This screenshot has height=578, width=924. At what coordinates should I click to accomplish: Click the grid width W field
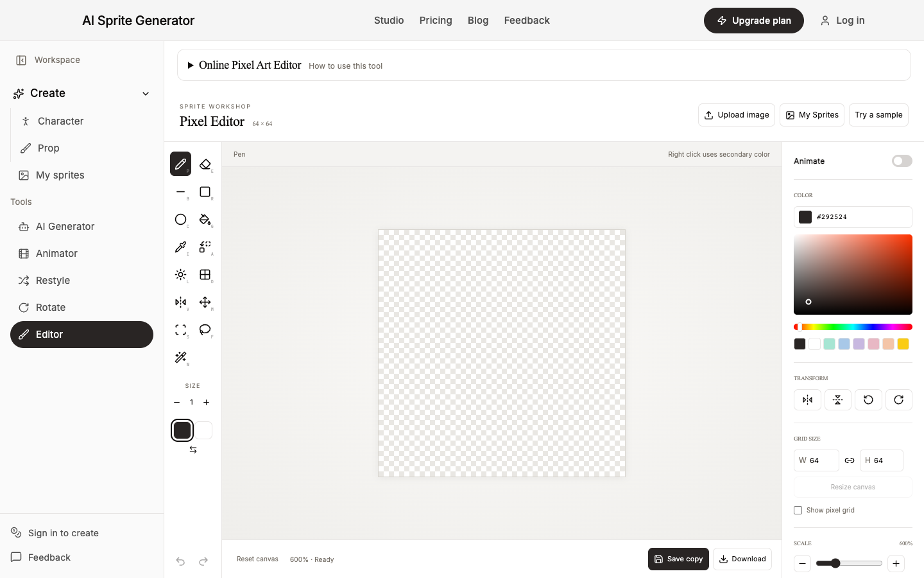pos(816,460)
